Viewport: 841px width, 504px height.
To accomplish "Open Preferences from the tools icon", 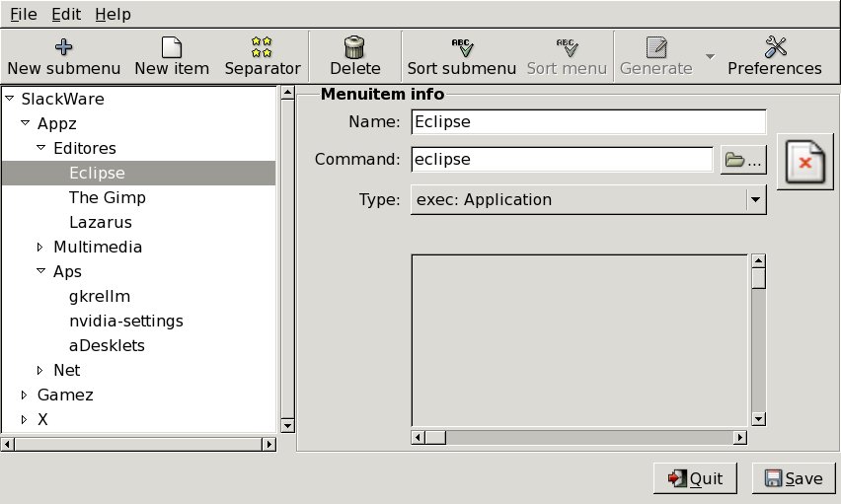I will click(x=775, y=47).
